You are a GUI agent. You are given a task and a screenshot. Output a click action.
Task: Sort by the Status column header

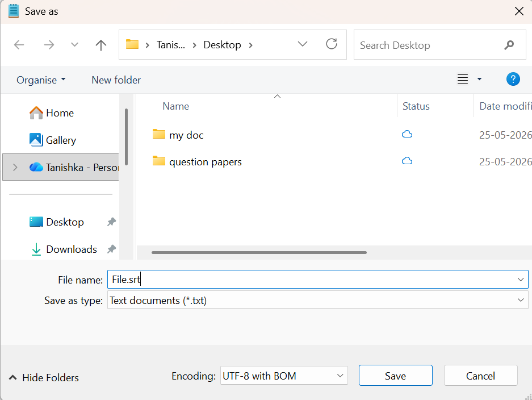pyautogui.click(x=416, y=106)
